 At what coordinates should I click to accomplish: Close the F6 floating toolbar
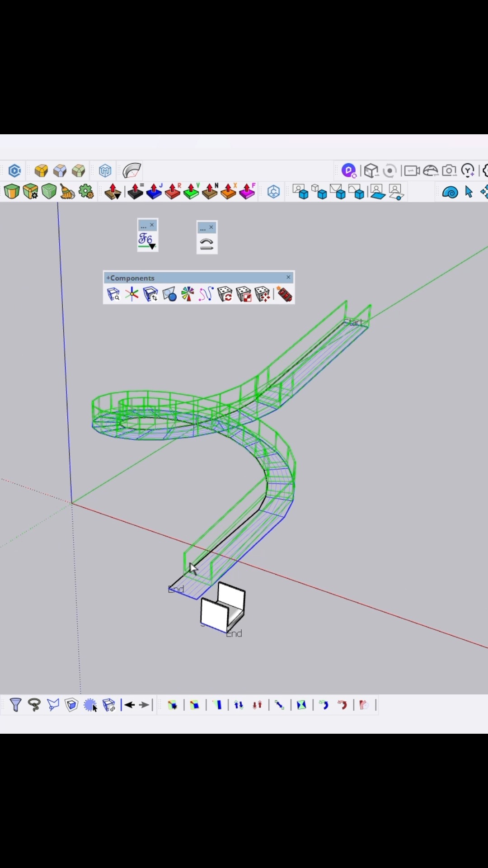coord(152,225)
